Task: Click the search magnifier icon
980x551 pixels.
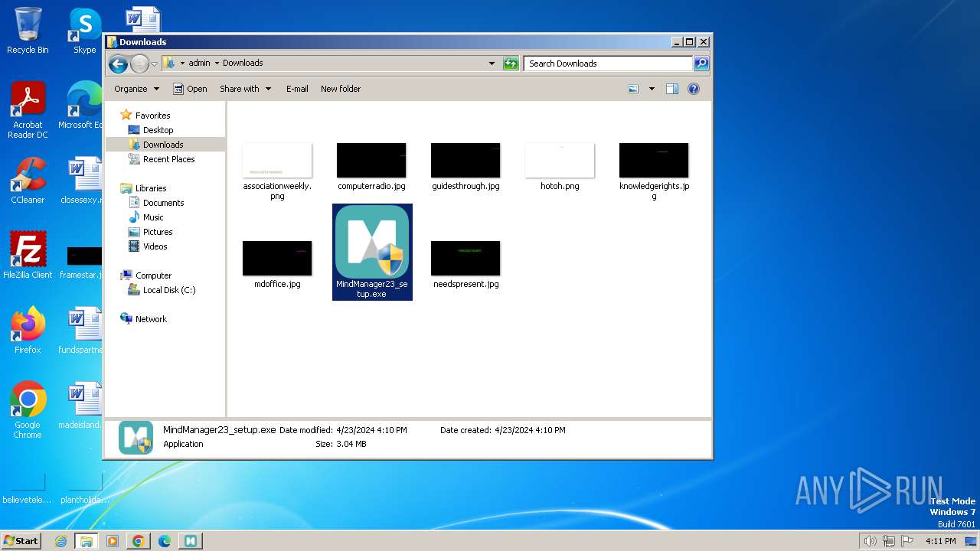Action: [701, 64]
